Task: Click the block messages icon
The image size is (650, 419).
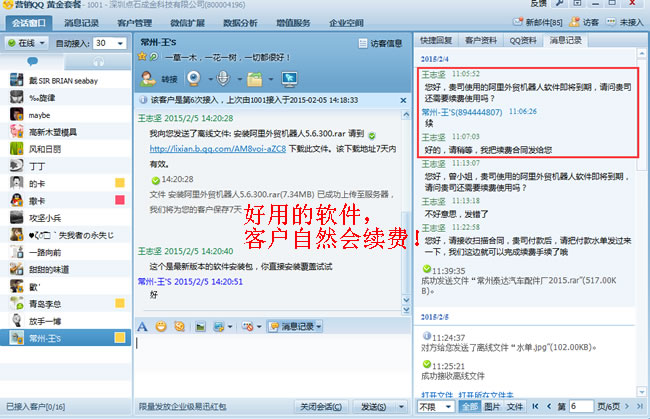Action: click(x=247, y=327)
